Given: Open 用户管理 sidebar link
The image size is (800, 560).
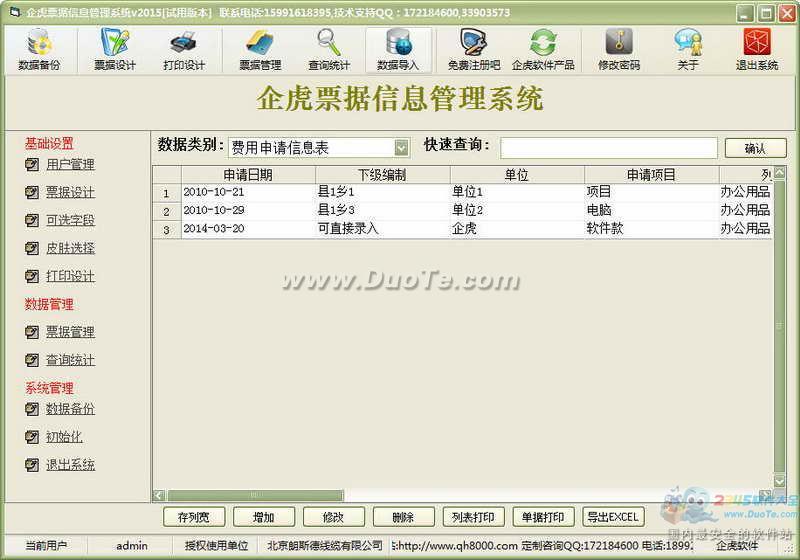Looking at the screenshot, I should point(70,165).
